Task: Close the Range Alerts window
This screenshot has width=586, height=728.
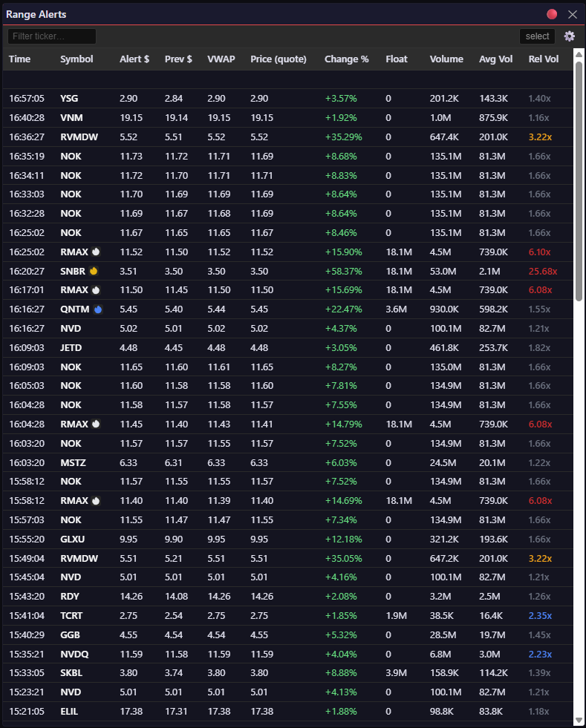Action: click(x=572, y=14)
